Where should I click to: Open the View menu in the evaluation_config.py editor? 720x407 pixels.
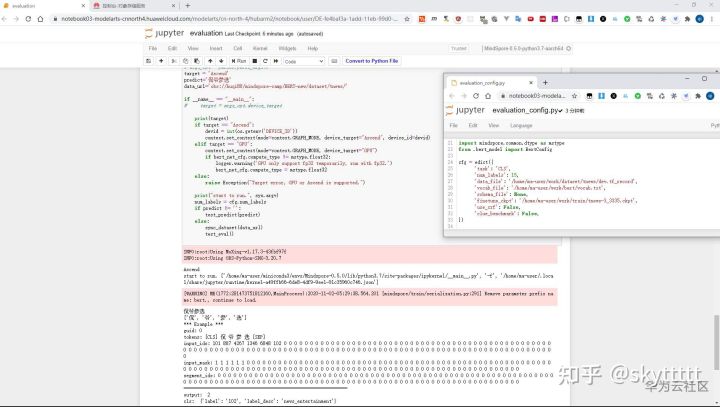[494, 125]
